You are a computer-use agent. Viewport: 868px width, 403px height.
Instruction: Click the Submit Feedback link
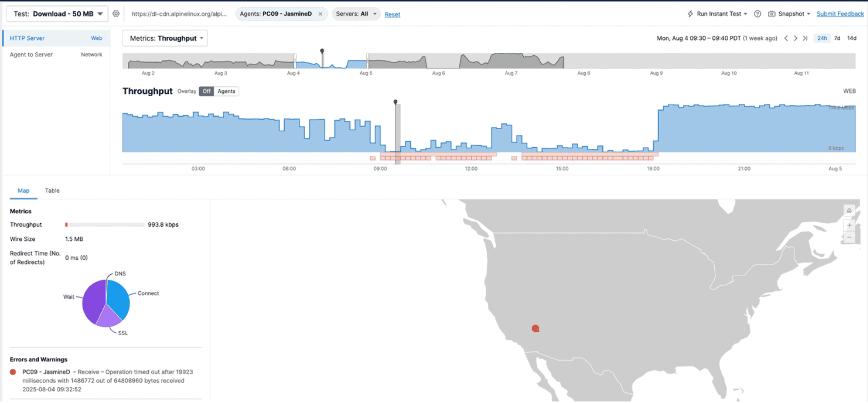coord(840,14)
